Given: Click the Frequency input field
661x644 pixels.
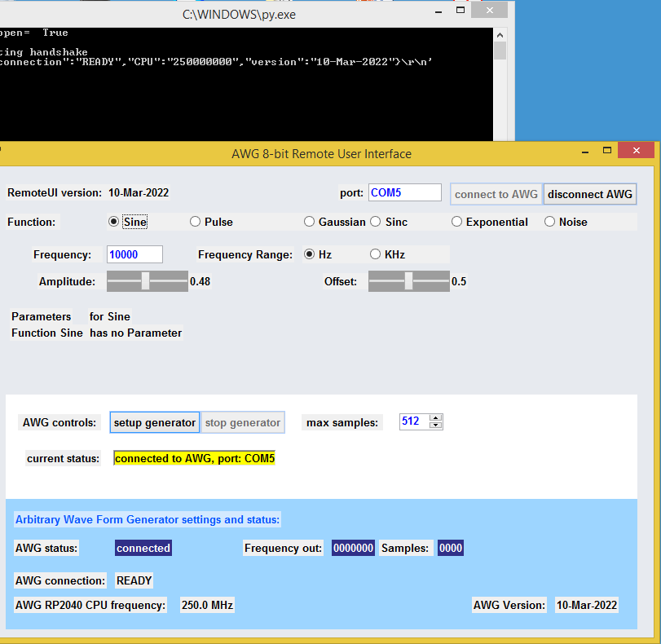Looking at the screenshot, I should pos(134,254).
